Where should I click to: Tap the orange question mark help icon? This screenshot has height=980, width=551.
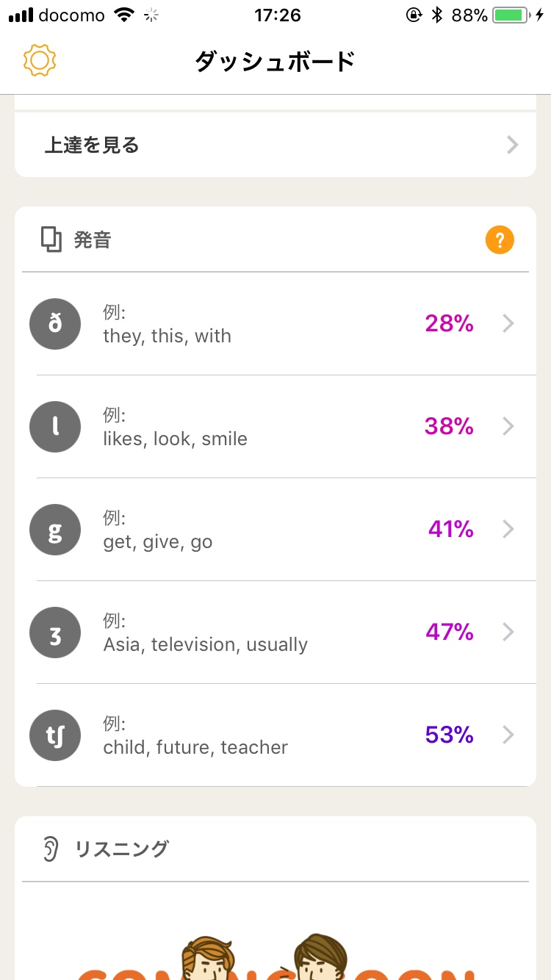point(500,240)
